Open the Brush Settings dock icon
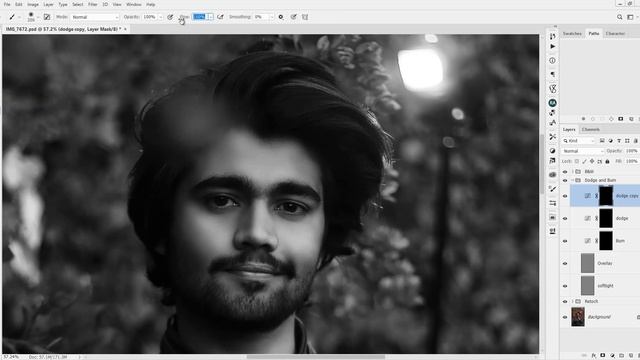The width and height of the screenshot is (640, 360). pos(552,189)
